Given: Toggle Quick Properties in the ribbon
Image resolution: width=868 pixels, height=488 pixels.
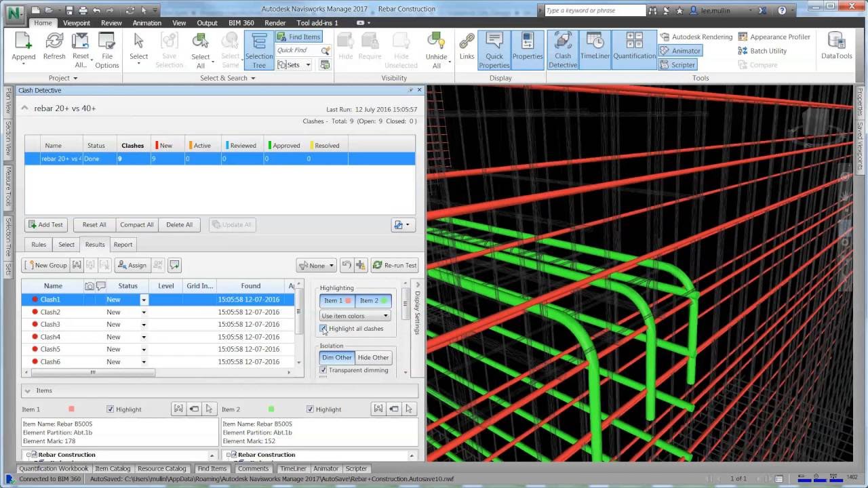Looking at the screenshot, I should coord(494,50).
